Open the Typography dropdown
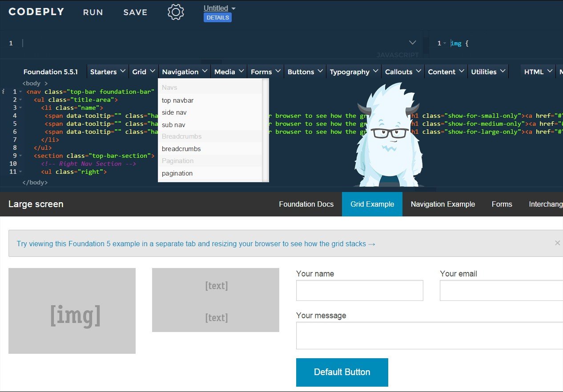This screenshot has width=563, height=392. [x=354, y=72]
